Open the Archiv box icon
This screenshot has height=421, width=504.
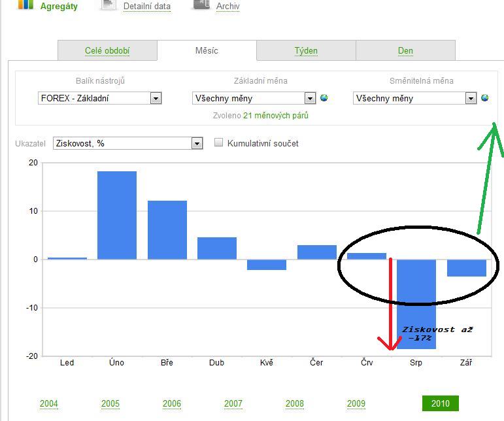point(201,5)
